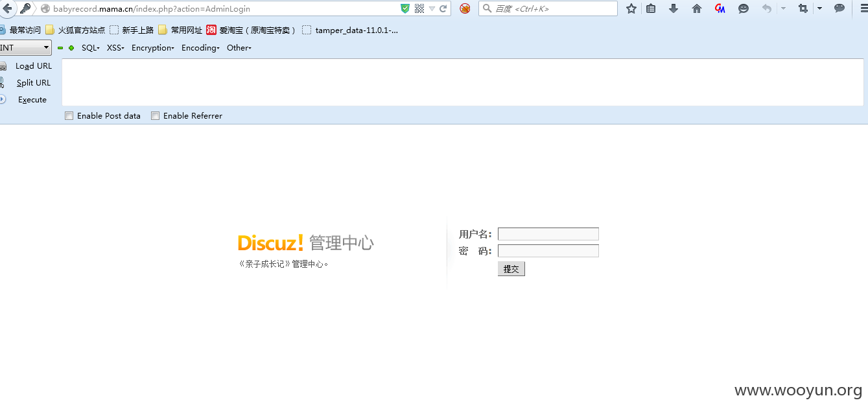
Task: Open the Encryption menu
Action: click(153, 48)
